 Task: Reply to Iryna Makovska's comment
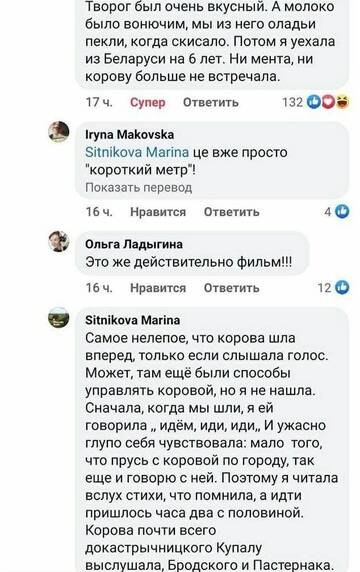pos(232,212)
